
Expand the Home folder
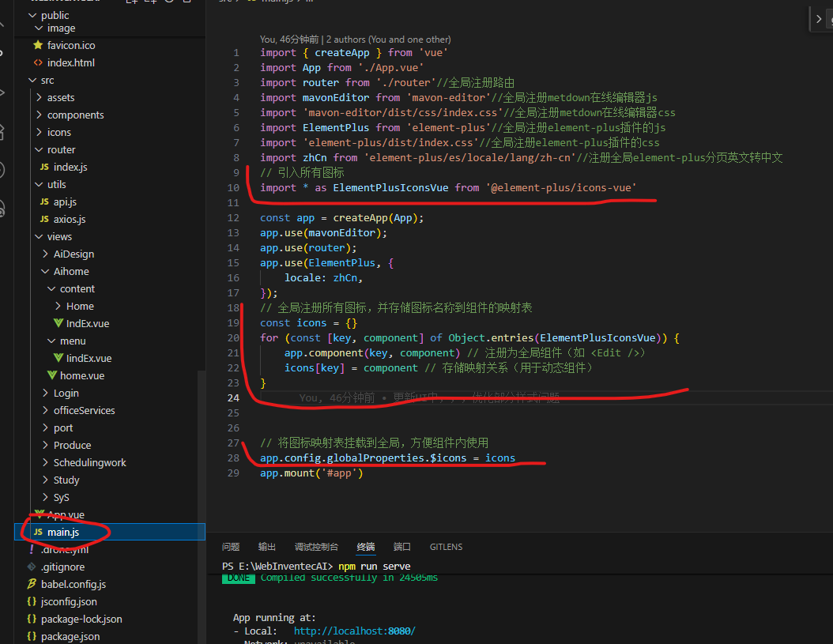[58, 306]
